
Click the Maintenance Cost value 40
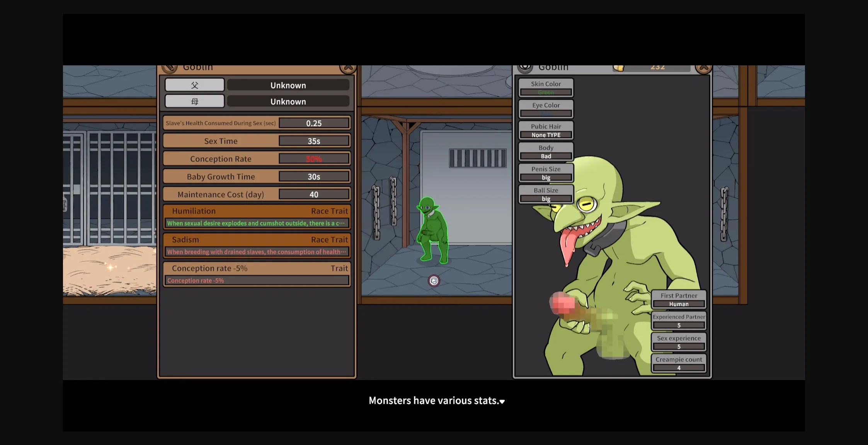[314, 194]
